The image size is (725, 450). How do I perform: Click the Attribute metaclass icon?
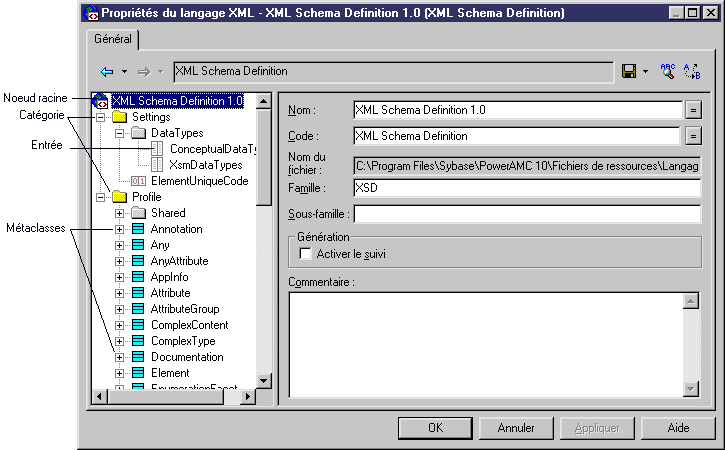[x=138, y=293]
